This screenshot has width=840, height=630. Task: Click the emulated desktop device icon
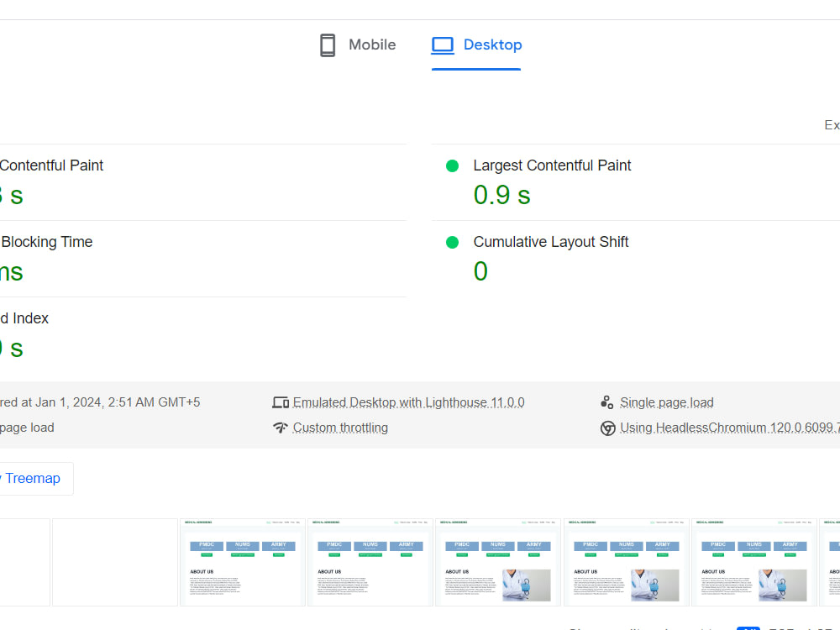(x=281, y=402)
